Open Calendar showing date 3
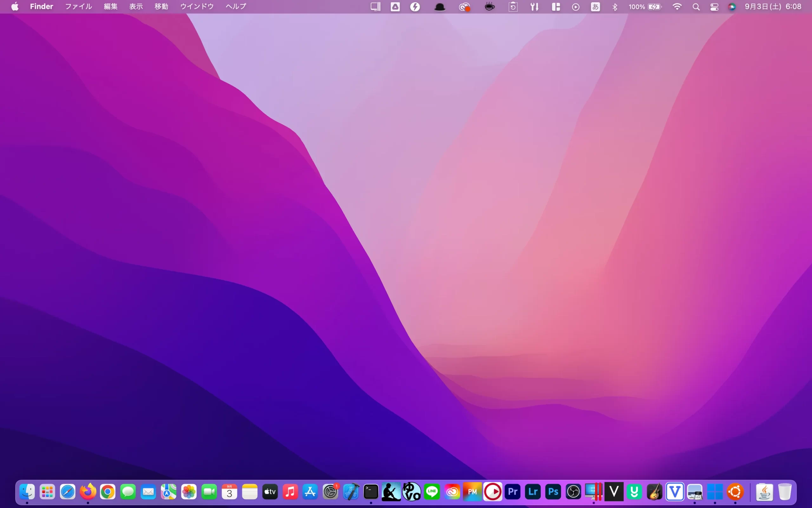This screenshot has width=812, height=508. (230, 492)
